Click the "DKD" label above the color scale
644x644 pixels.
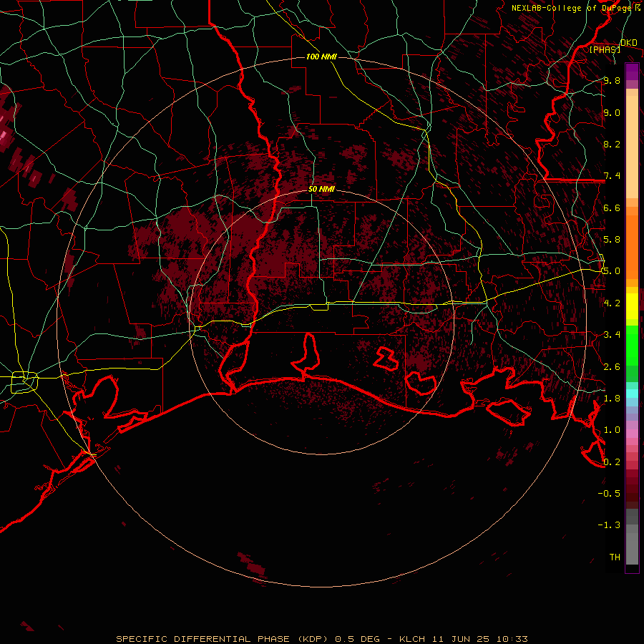(x=629, y=43)
